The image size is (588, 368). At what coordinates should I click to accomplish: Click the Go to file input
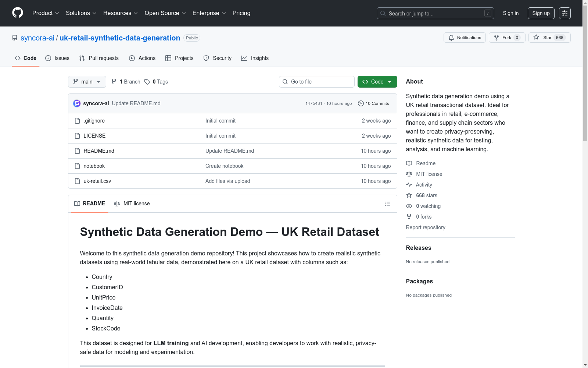tap(317, 82)
